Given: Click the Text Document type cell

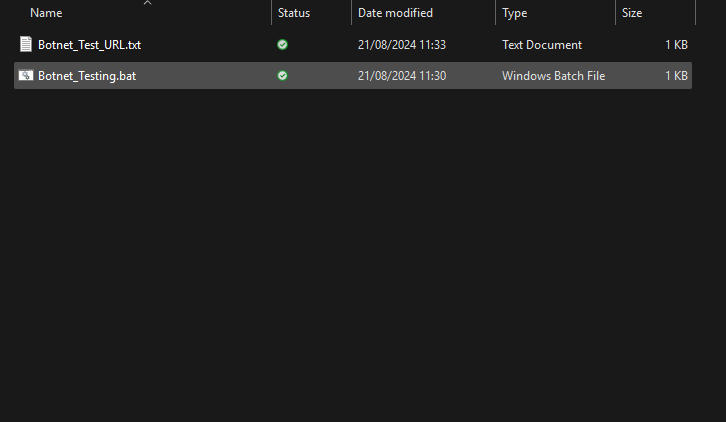Looking at the screenshot, I should (x=542, y=45).
